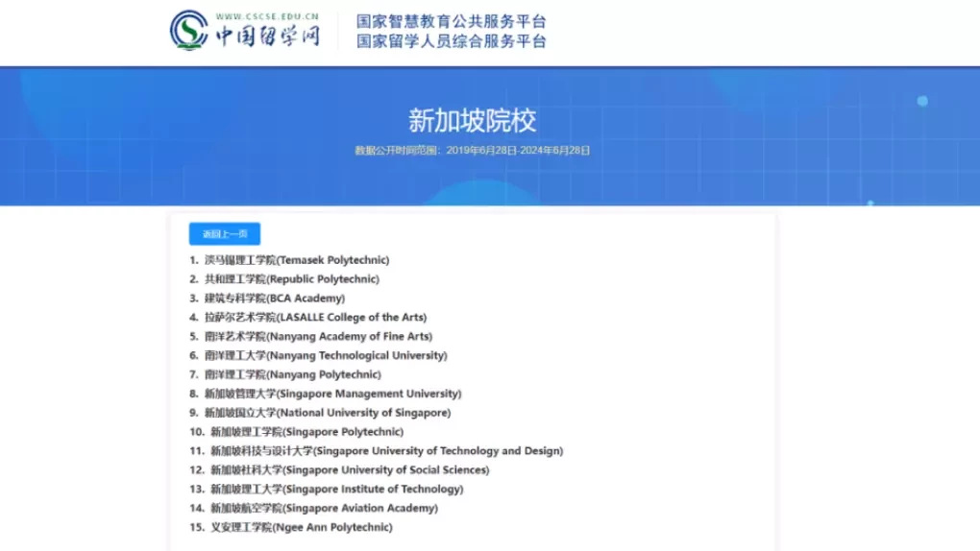Image resolution: width=980 pixels, height=551 pixels.
Task: Click the 新加坡院校 page heading
Action: coord(473,121)
